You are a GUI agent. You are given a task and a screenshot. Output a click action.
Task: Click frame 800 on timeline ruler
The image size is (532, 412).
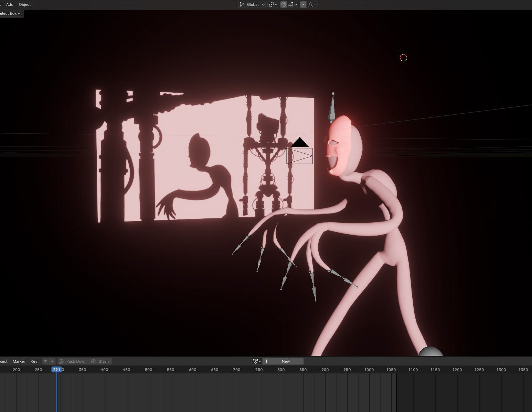coord(281,370)
